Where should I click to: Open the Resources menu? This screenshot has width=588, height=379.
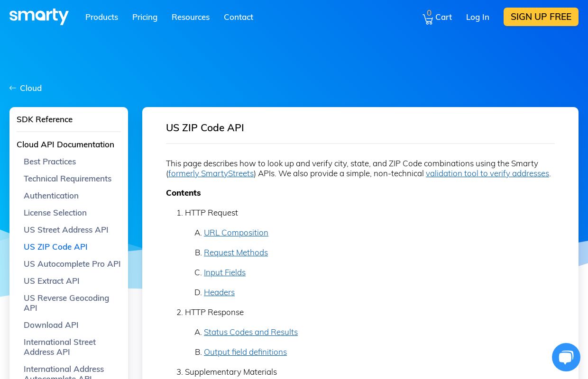tap(191, 17)
